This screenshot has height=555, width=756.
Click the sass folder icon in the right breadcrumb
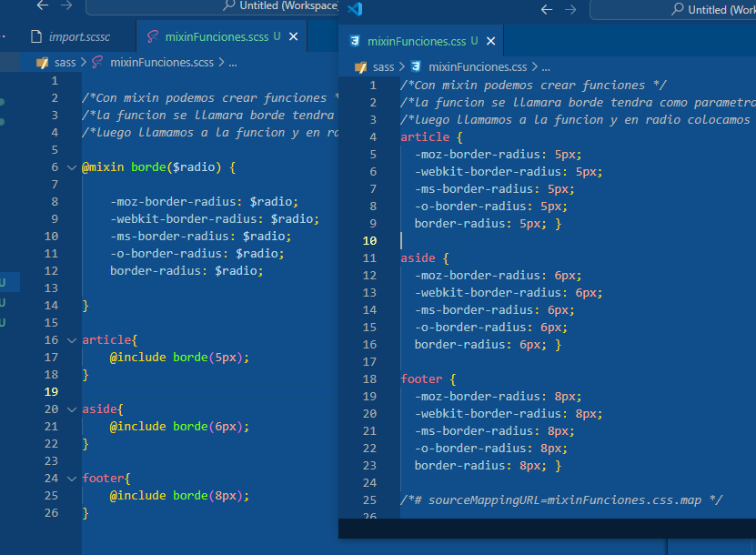(360, 66)
